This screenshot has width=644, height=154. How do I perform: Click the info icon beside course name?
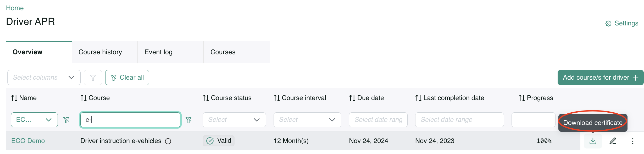168,141
